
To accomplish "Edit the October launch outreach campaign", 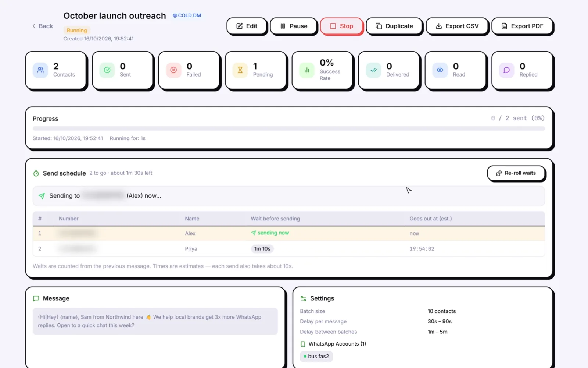I will 247,26.
